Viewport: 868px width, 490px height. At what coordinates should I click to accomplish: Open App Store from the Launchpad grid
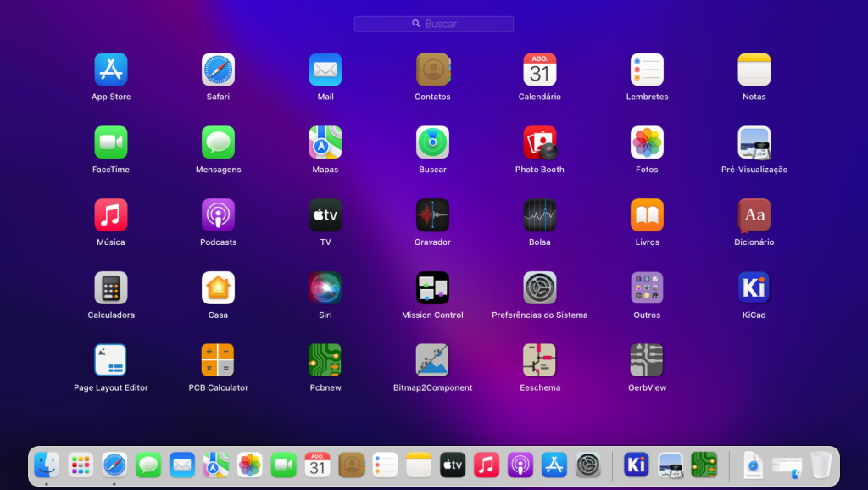[x=111, y=70]
